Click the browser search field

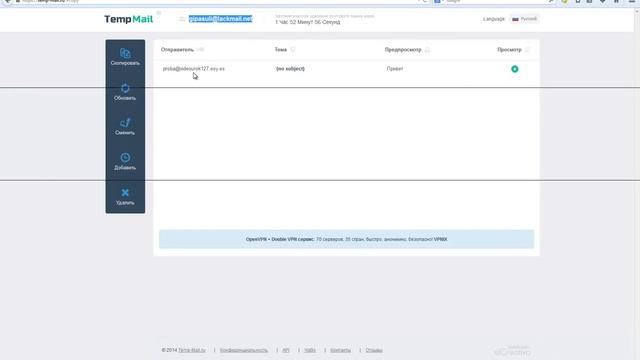(494, 1)
